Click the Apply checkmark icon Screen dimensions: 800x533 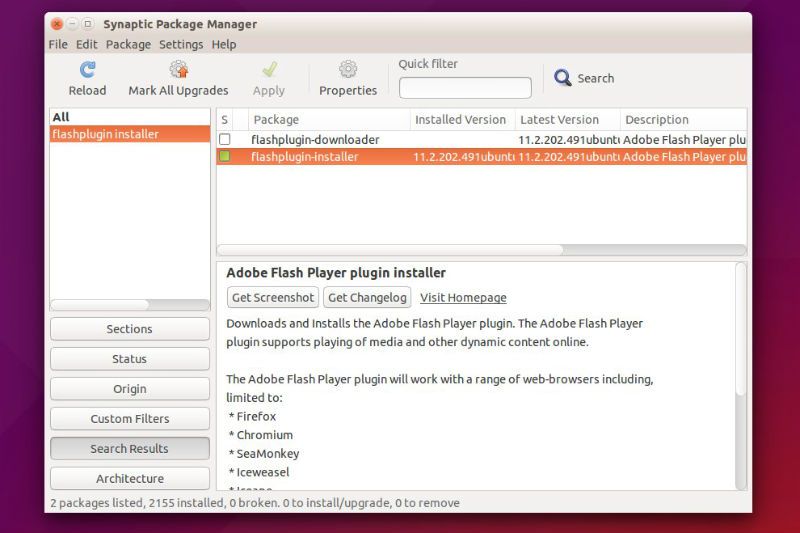[x=269, y=69]
